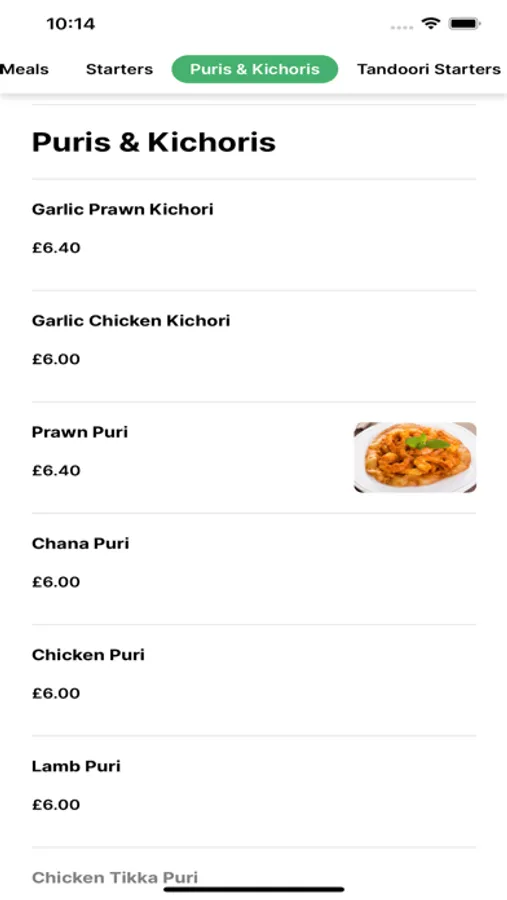Go to the Meals tab

click(24, 69)
